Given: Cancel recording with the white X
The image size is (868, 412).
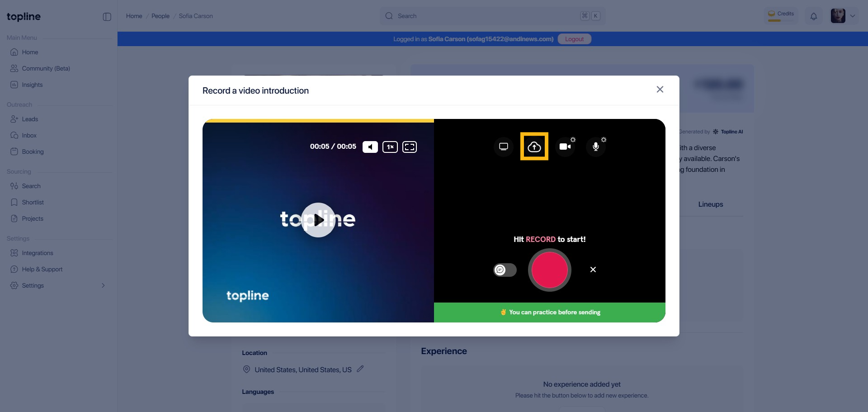Looking at the screenshot, I should pyautogui.click(x=593, y=270).
